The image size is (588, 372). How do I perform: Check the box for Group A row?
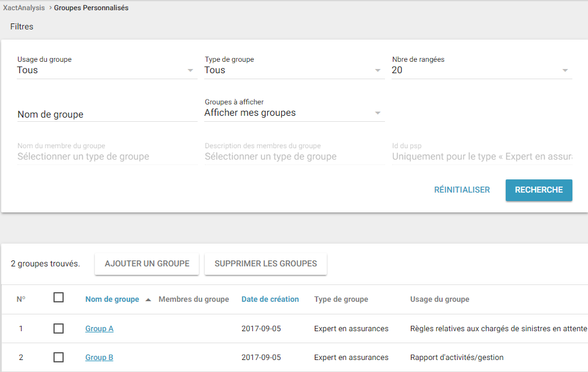58,328
